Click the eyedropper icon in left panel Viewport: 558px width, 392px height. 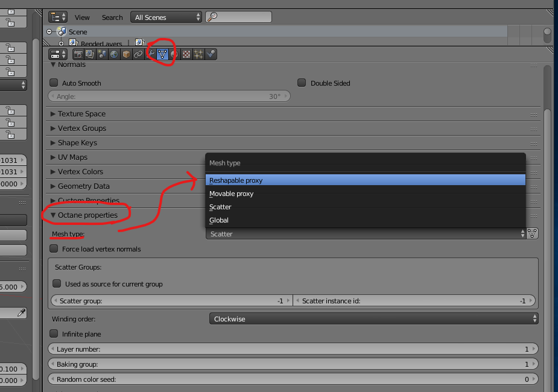[21, 312]
